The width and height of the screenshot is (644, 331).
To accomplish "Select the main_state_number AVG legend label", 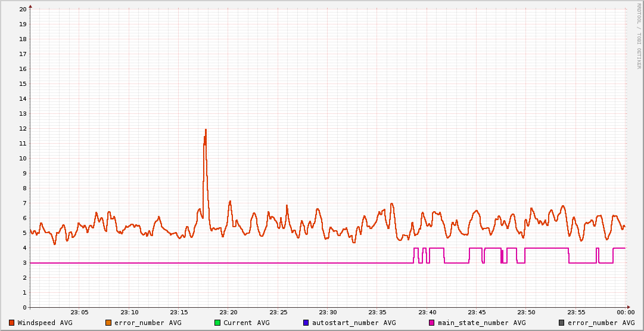I will click(482, 323).
